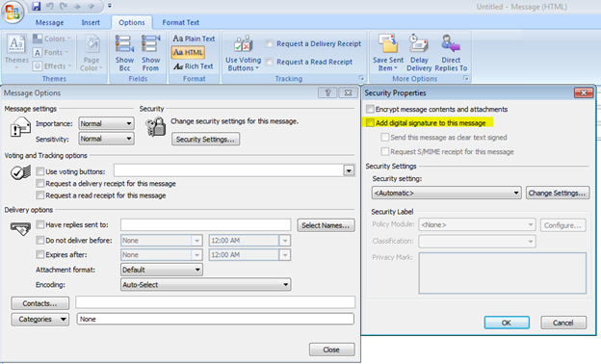This screenshot has width=601, height=364.
Task: Click the Message Options help button
Action: (x=327, y=92)
